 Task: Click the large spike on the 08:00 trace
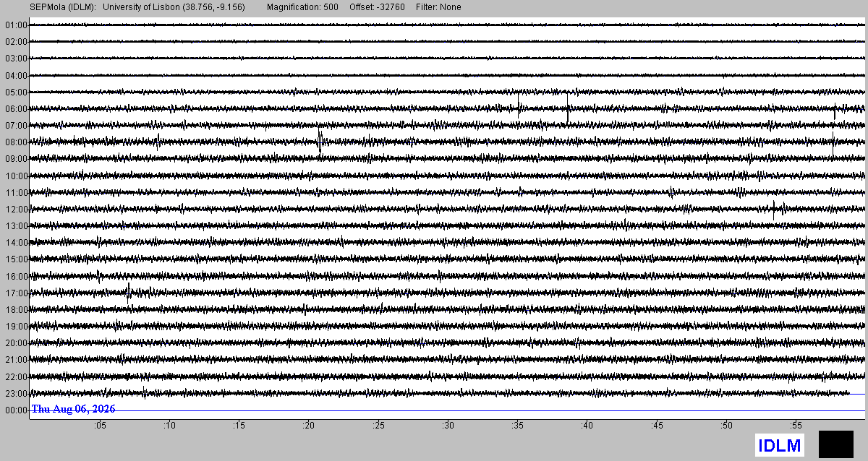[x=320, y=140]
